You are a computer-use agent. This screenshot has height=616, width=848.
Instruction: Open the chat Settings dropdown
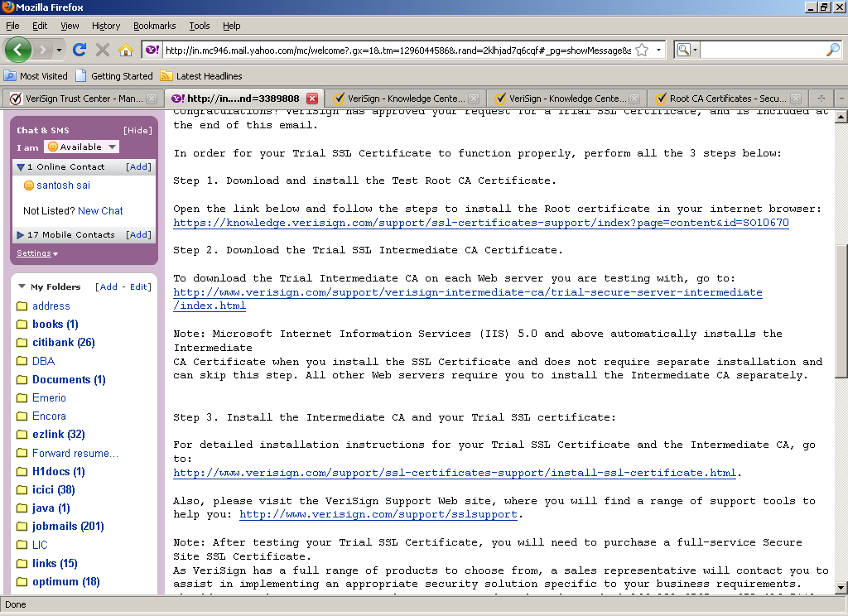pyautogui.click(x=36, y=253)
